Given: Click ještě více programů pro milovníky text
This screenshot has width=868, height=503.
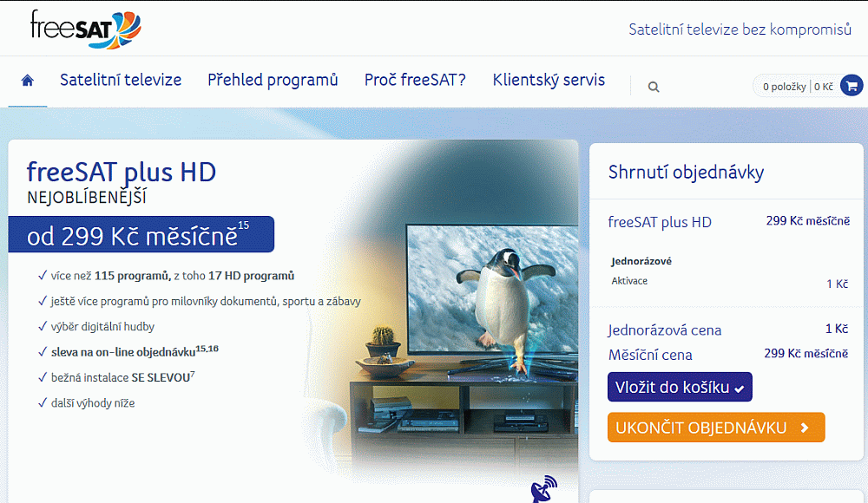Looking at the screenshot, I should coord(206,301).
